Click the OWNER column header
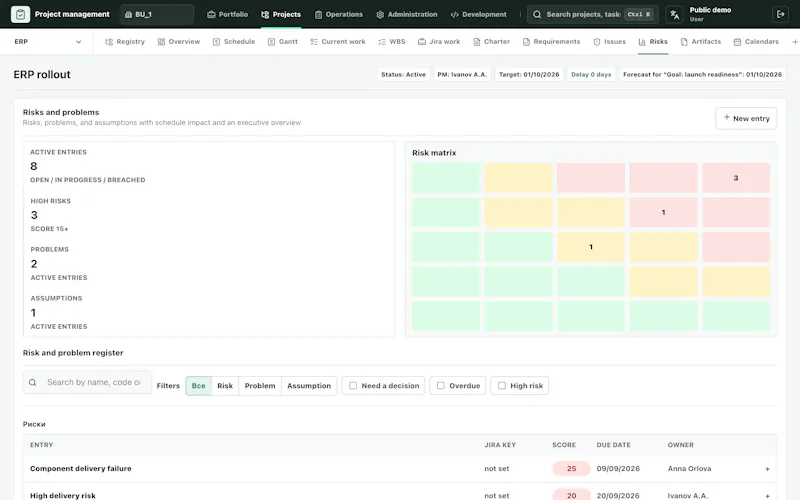 click(681, 445)
